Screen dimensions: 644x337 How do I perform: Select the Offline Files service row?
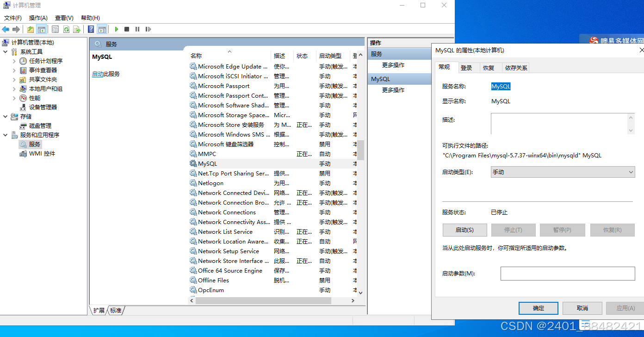tap(272, 281)
